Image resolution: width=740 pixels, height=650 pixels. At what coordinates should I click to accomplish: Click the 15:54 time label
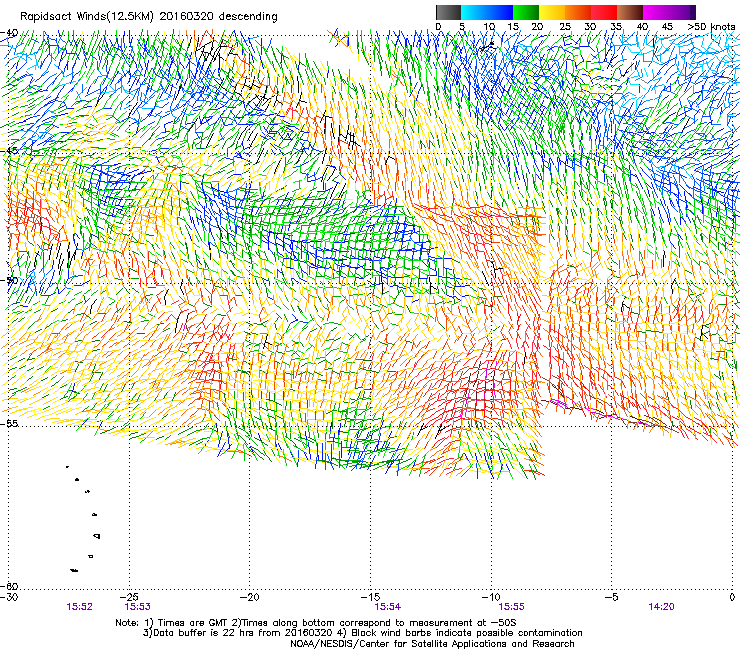click(x=388, y=607)
